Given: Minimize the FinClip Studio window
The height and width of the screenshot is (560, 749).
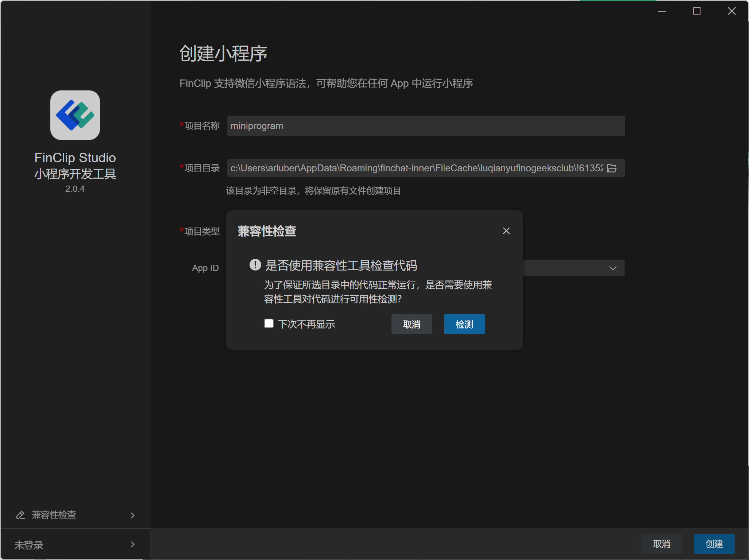Looking at the screenshot, I should tap(662, 11).
